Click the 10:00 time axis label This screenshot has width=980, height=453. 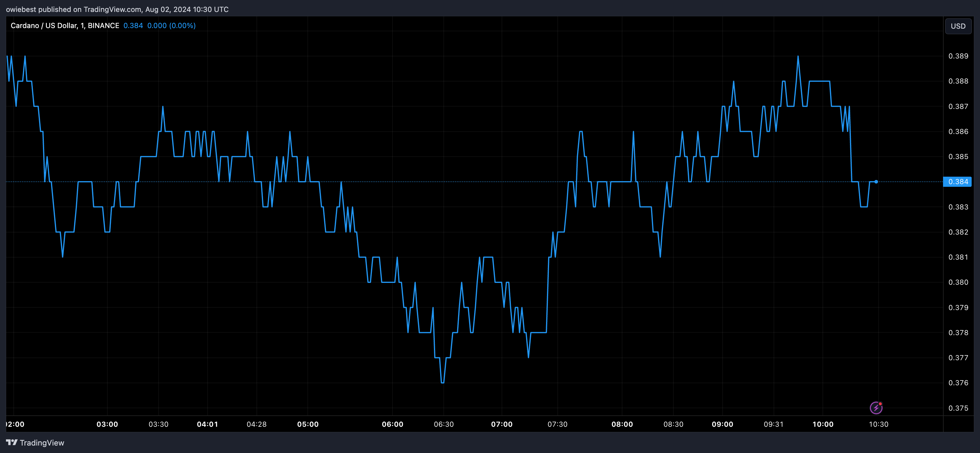pos(823,424)
